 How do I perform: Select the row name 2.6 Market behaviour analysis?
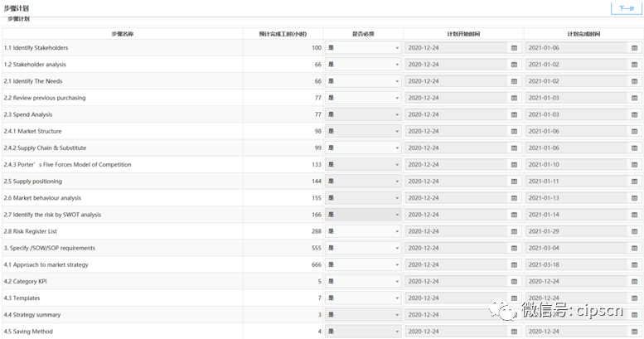click(x=42, y=198)
